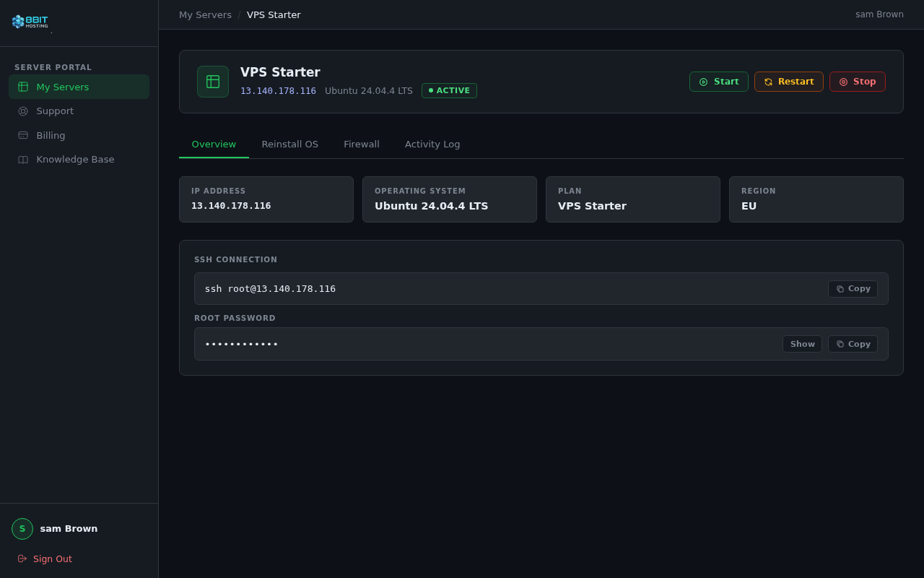Click the Support lifebuoy icon

click(x=23, y=111)
